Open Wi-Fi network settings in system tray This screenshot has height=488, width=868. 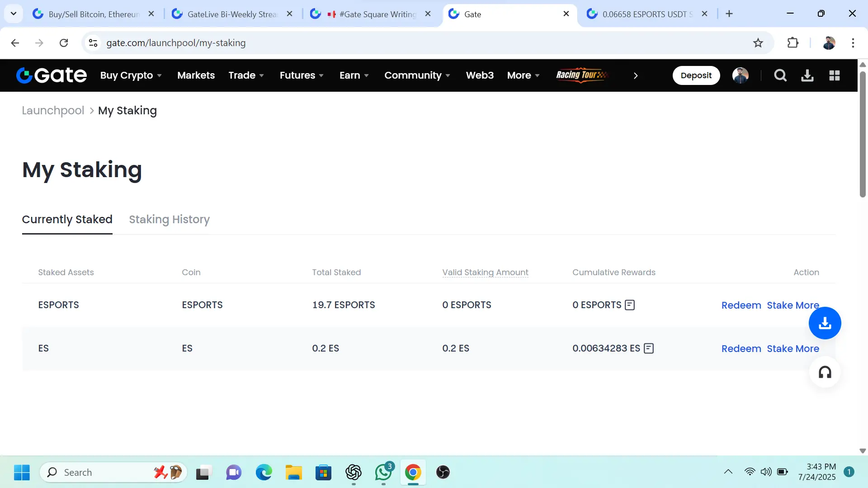(x=750, y=472)
